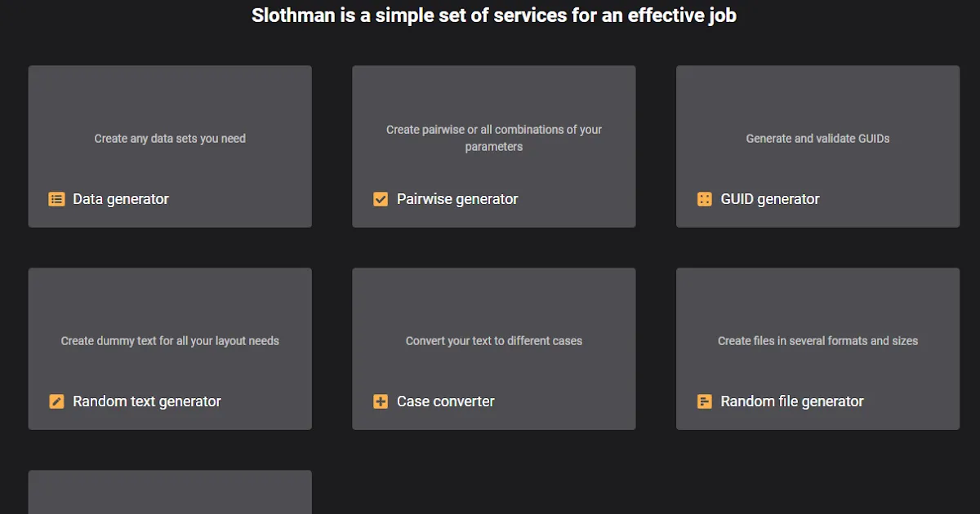Click the GUID generator dice icon
This screenshot has height=514, width=980.
pyautogui.click(x=704, y=199)
